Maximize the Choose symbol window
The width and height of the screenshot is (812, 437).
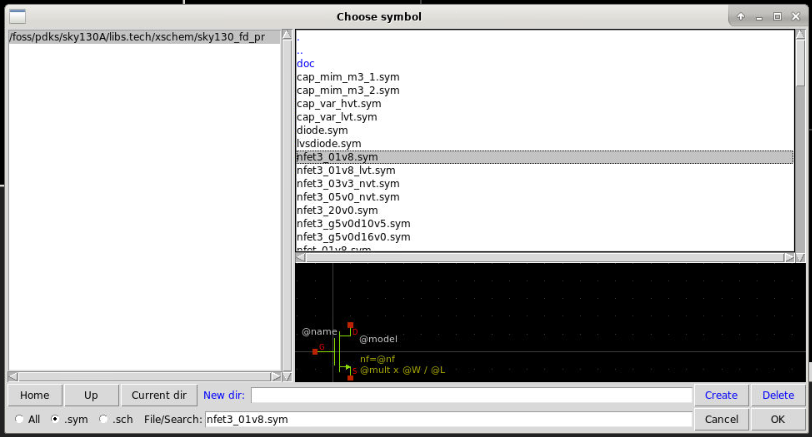[x=777, y=17]
